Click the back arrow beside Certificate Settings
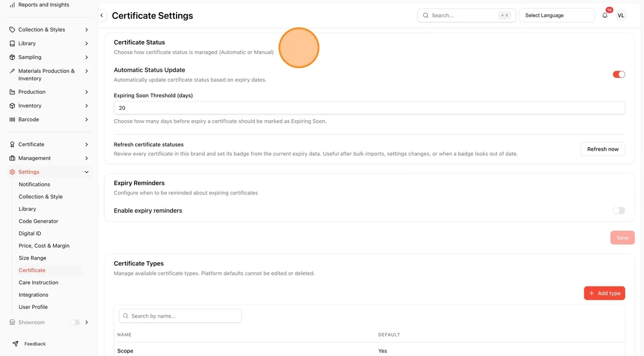 (102, 15)
